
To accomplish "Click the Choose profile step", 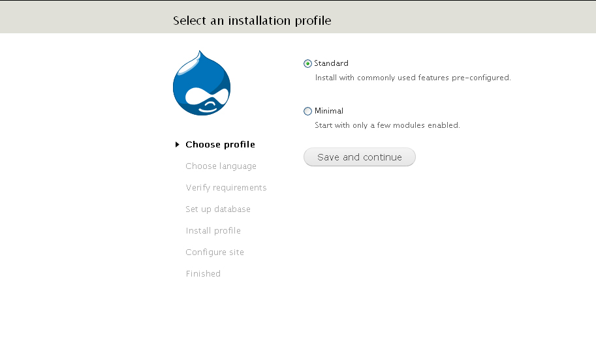I will (220, 145).
